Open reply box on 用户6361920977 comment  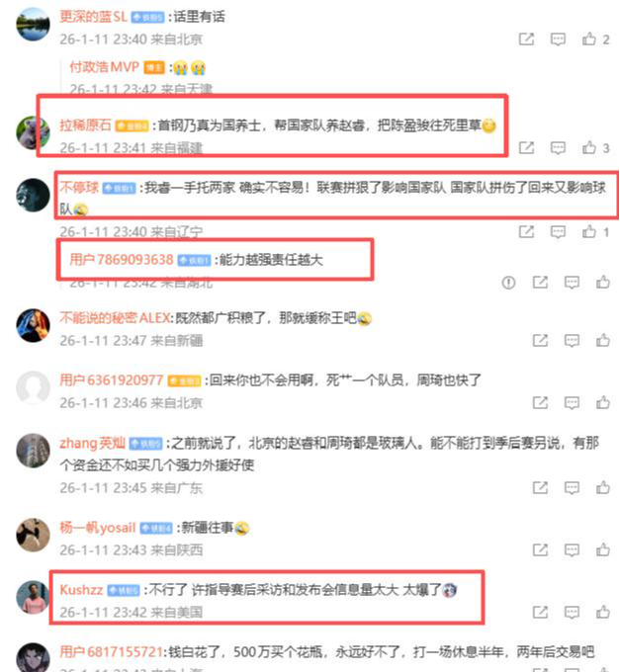tap(572, 402)
